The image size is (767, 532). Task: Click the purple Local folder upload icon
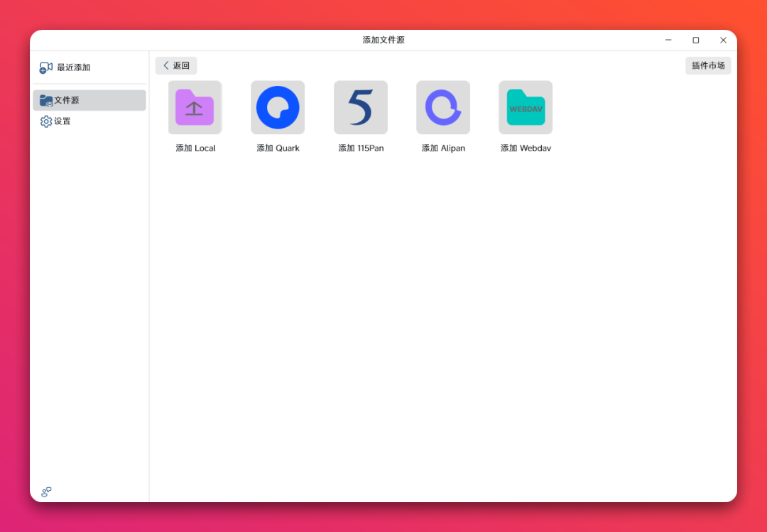[x=195, y=107]
